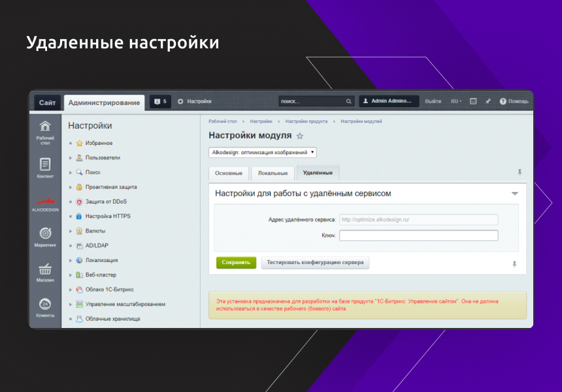Viewport: 562px width, 392px height.
Task: Open the Рабочий стол sidebar icon
Action: pos(45,125)
